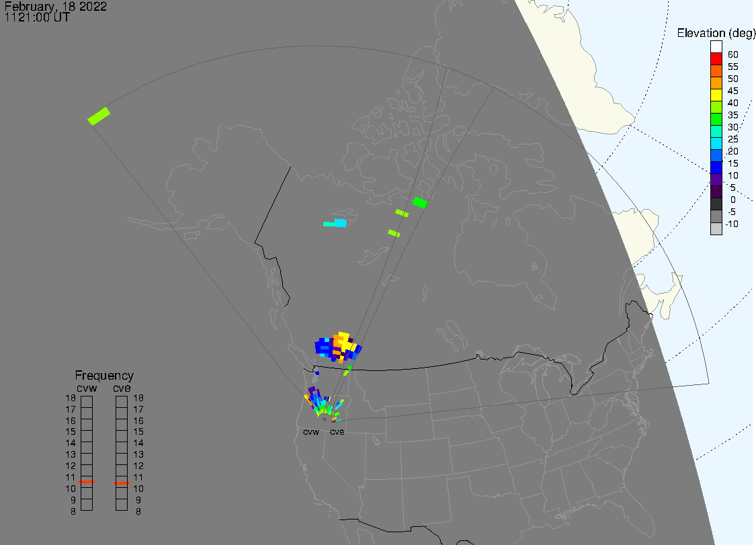The width and height of the screenshot is (756, 545).
Task: Click "18" right of the cve frequency bar
Action: pyautogui.click(x=138, y=398)
